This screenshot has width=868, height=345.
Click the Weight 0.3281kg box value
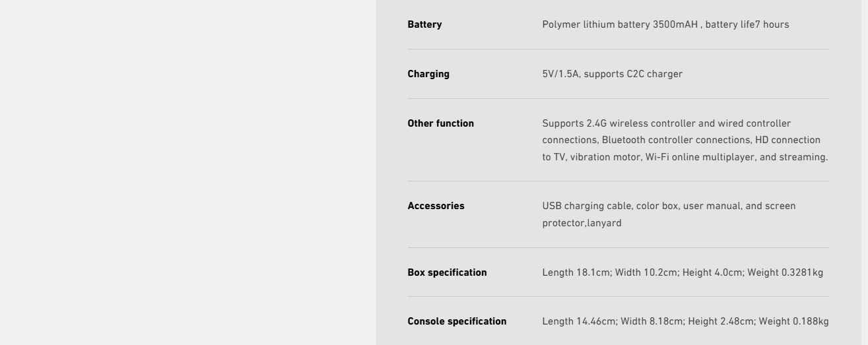click(787, 272)
